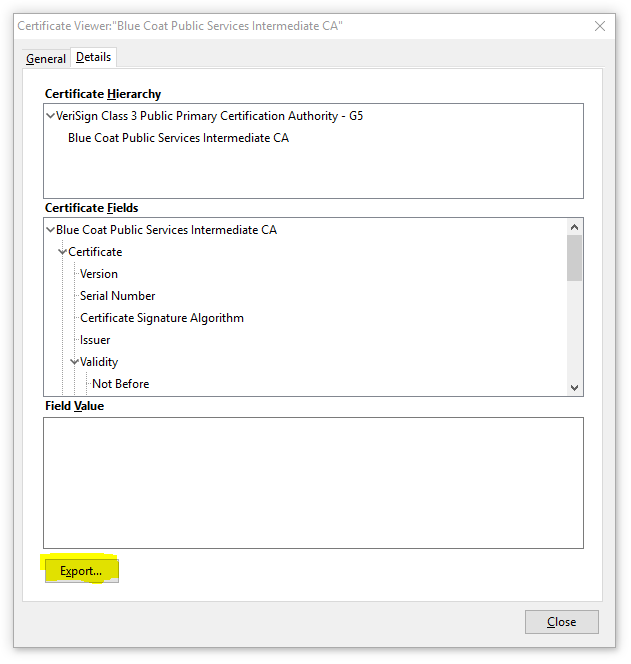Select the Not Before field
The image size is (631, 664).
[x=121, y=384]
